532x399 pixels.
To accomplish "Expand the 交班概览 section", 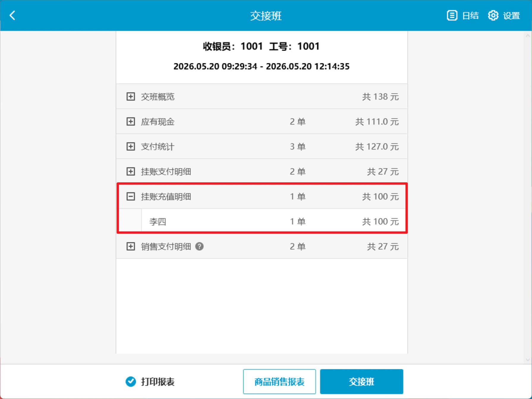I will click(x=130, y=97).
